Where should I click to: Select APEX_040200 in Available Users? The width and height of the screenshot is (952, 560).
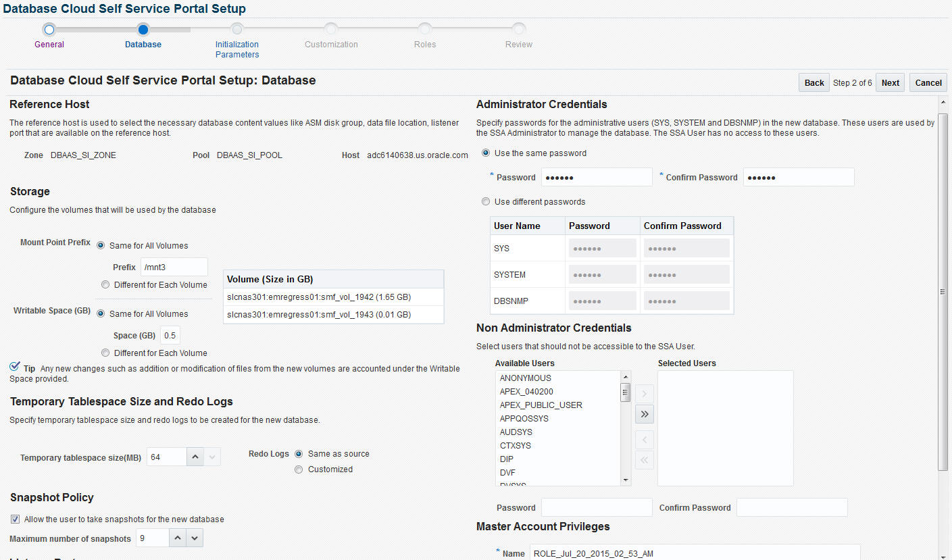(x=558, y=392)
